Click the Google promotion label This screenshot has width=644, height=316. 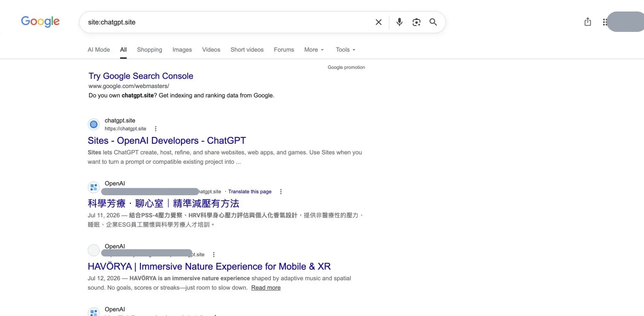pos(346,67)
